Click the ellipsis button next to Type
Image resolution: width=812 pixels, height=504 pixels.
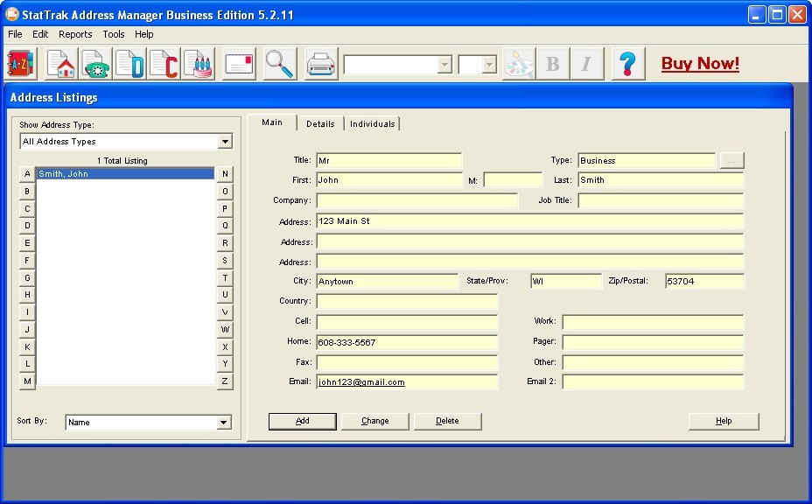731,161
